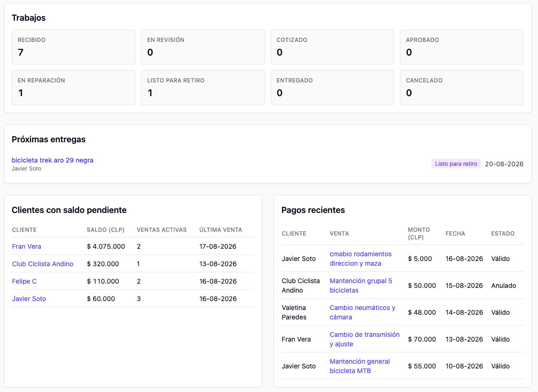Open the Listo para retiro jobs card
The image size is (538, 392).
pyautogui.click(x=203, y=88)
